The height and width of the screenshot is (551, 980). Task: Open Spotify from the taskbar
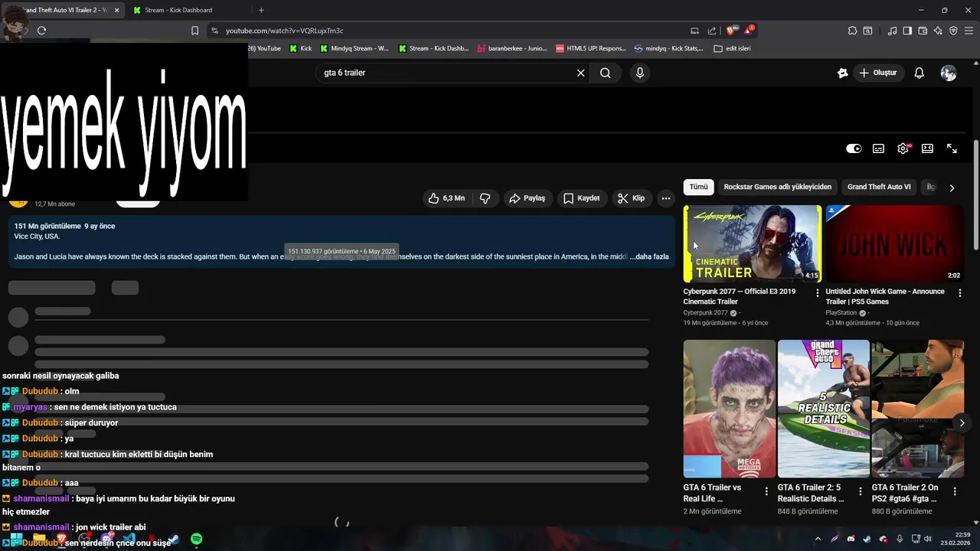(196, 540)
